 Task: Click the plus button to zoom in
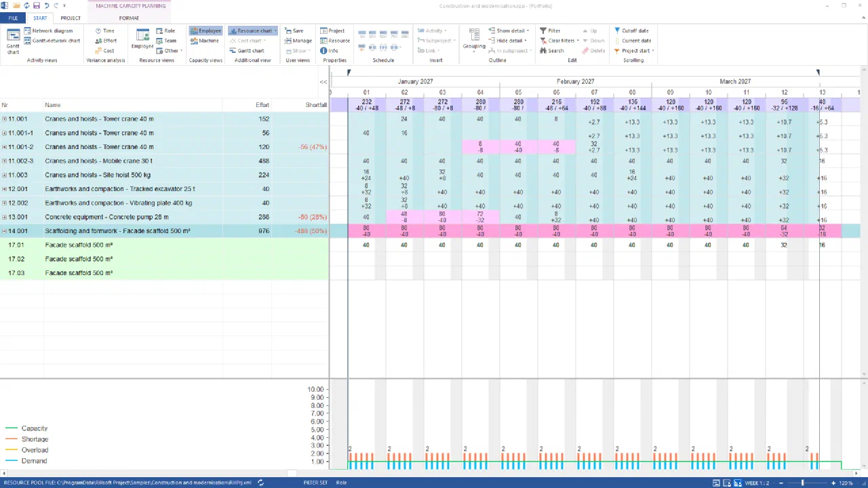coord(833,483)
